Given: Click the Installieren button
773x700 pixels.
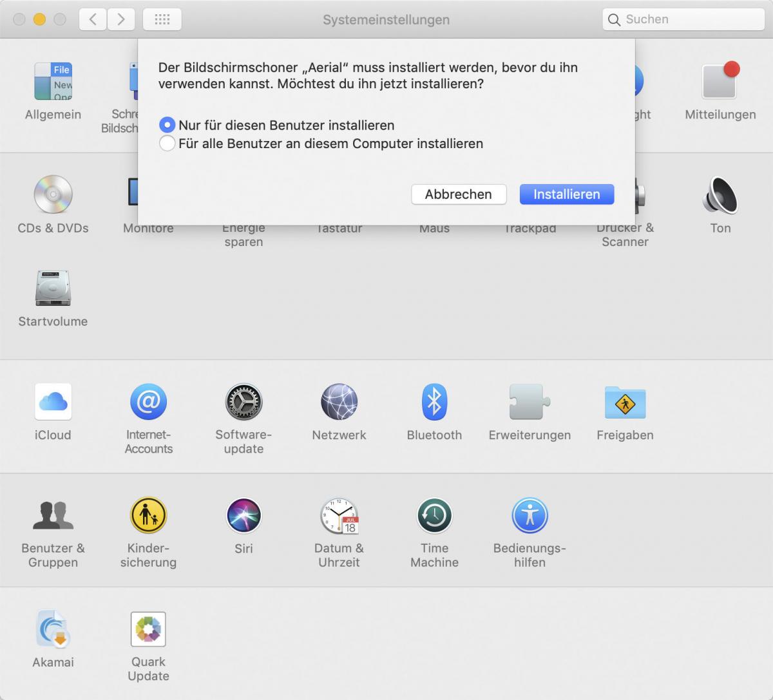Looking at the screenshot, I should pyautogui.click(x=567, y=194).
